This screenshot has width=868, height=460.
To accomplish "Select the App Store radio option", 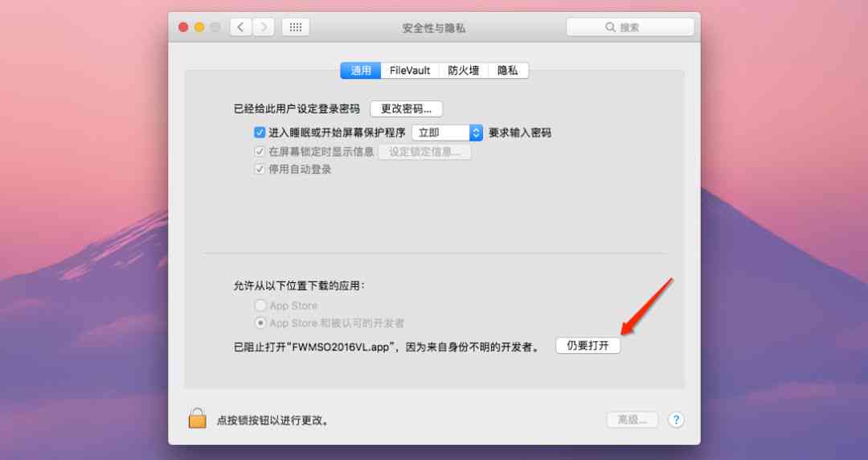I will (260, 306).
